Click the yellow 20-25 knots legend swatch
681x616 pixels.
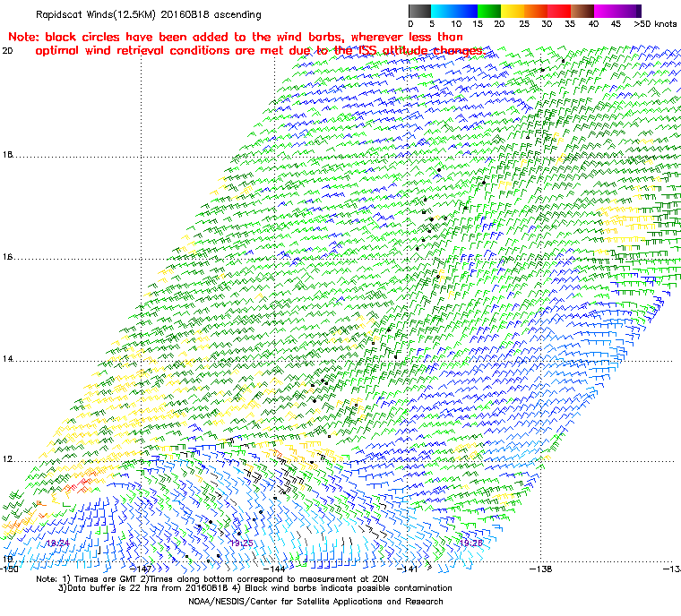(513, 11)
